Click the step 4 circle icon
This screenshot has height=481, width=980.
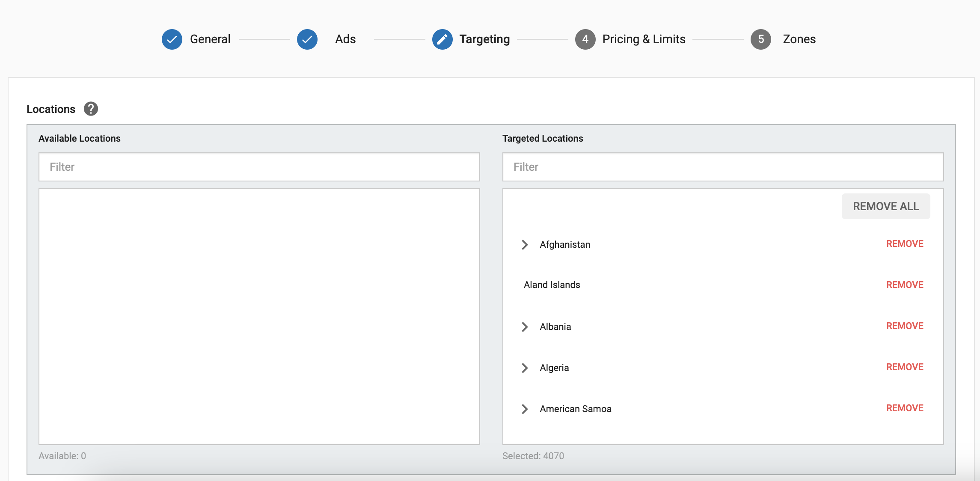pyautogui.click(x=585, y=39)
